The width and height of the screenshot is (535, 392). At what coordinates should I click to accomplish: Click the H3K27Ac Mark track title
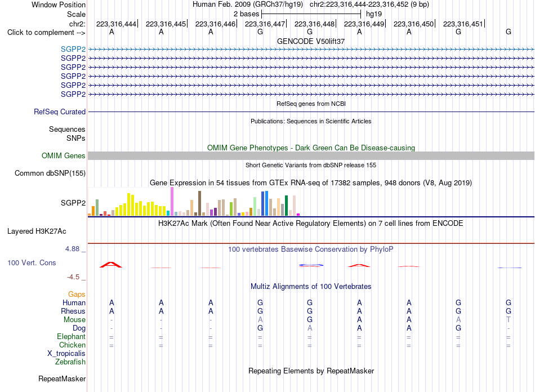point(311,224)
